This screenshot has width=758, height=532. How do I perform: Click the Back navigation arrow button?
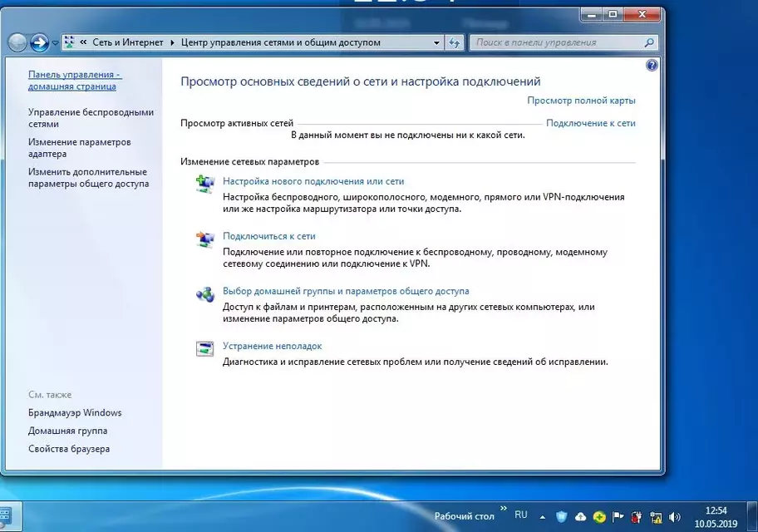(17, 42)
